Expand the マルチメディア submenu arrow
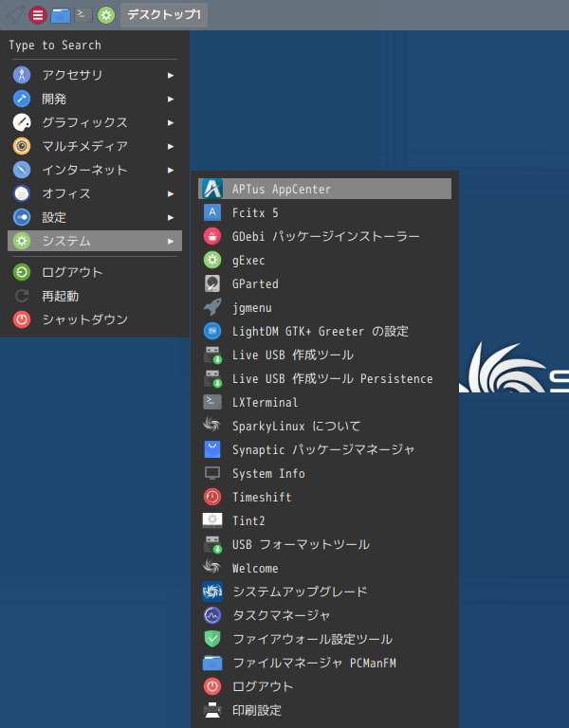The width and height of the screenshot is (569, 728). pyautogui.click(x=171, y=146)
